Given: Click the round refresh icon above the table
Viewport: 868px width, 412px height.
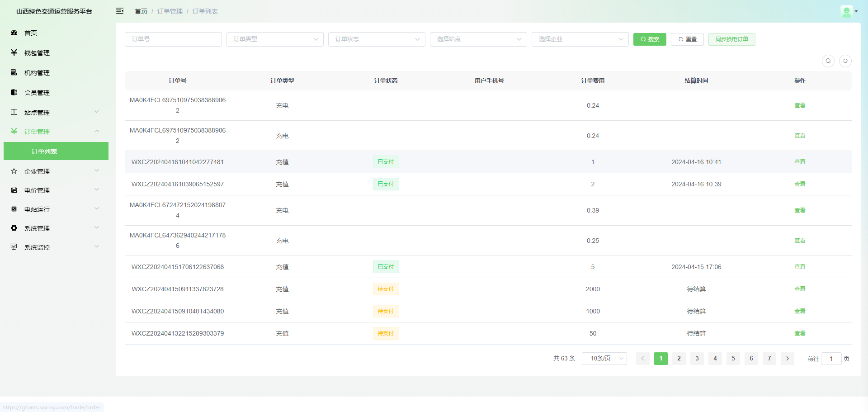Looking at the screenshot, I should [845, 61].
